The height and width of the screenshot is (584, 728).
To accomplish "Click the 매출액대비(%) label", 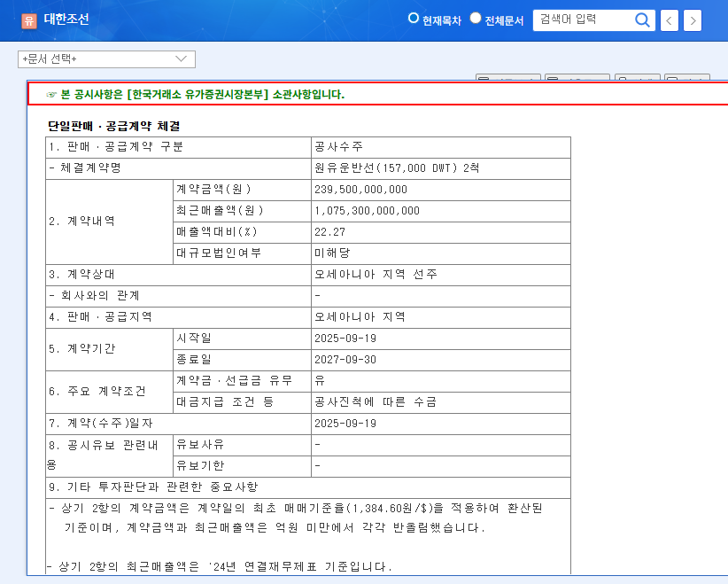I will pyautogui.click(x=216, y=231).
